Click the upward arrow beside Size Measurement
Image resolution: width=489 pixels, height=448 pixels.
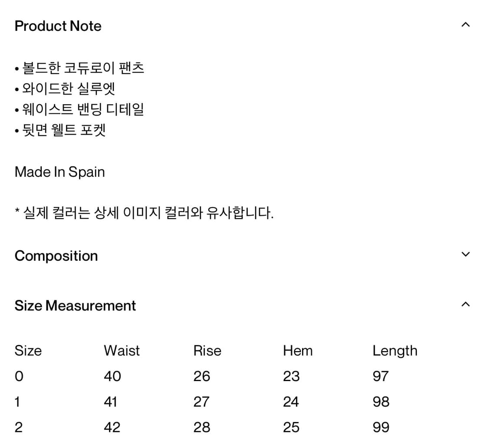tap(466, 304)
